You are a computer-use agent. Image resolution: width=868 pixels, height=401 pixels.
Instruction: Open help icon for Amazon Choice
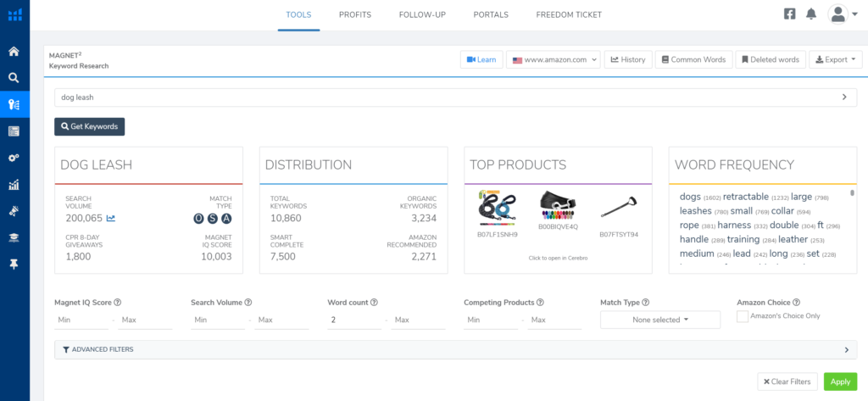[x=797, y=303]
